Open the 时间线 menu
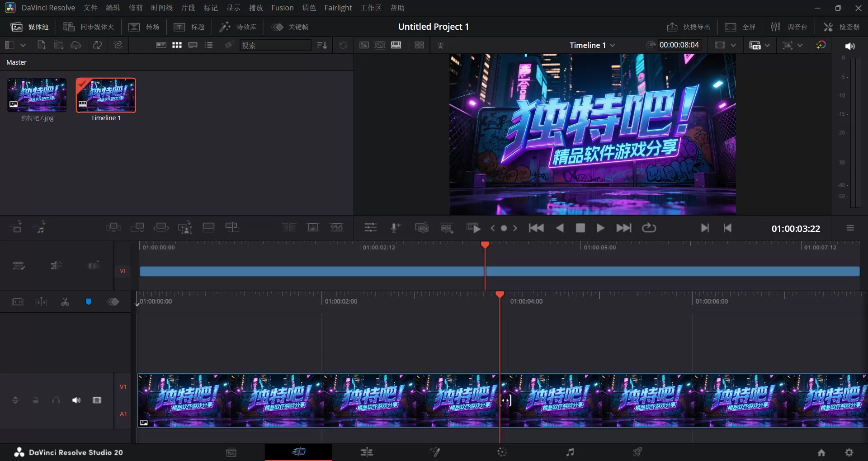Screen dimensions: 868x461 [x=161, y=8]
